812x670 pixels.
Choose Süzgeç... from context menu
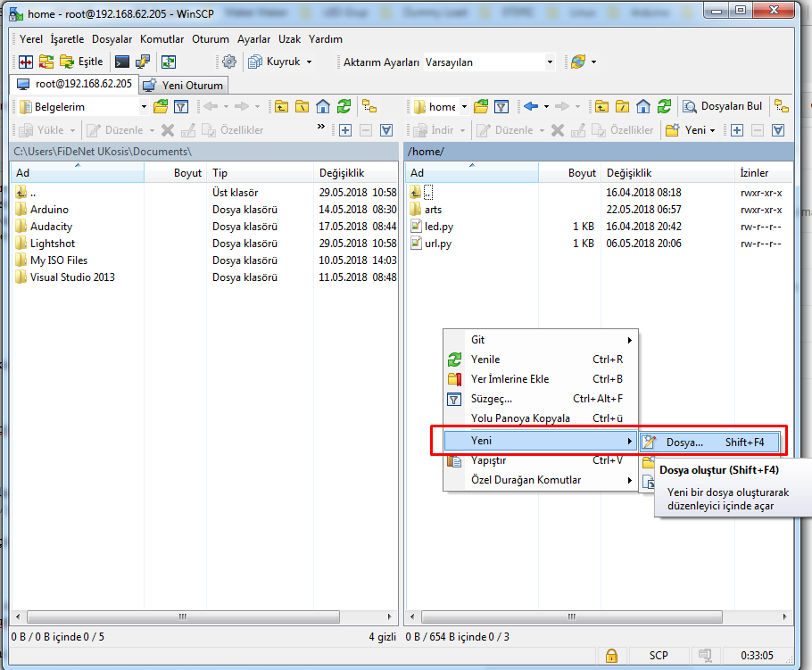click(541, 399)
